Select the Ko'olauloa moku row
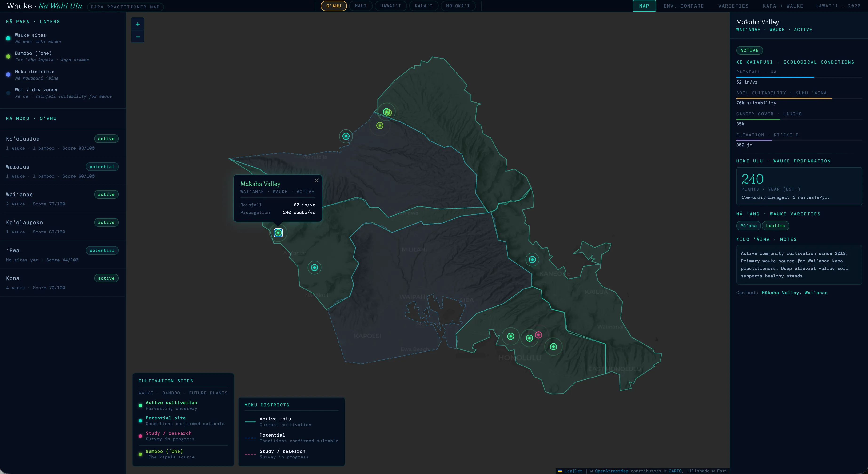Viewport: 868px width, 474px height. 63,143
